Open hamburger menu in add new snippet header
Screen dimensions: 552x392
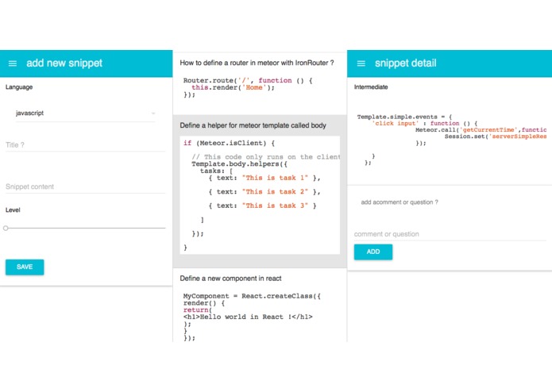point(13,63)
